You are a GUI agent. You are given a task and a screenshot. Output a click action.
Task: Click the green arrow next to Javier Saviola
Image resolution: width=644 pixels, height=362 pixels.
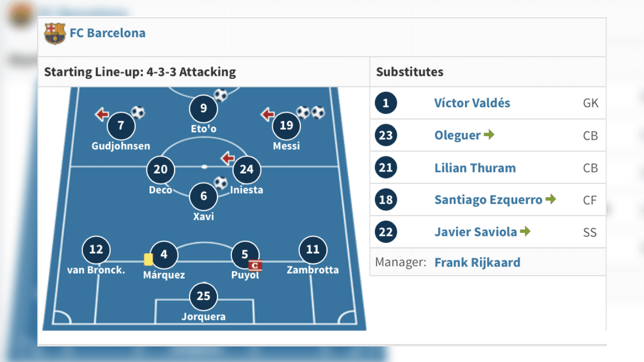(525, 231)
